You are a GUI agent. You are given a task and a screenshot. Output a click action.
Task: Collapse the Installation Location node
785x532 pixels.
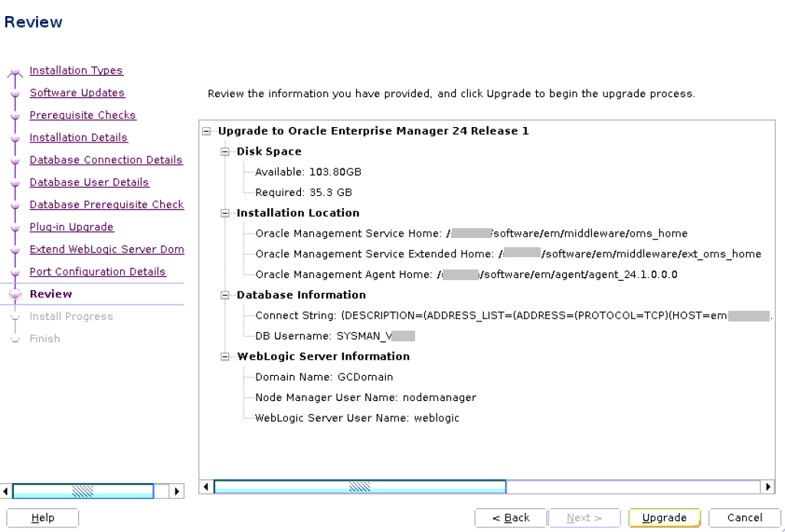(x=225, y=214)
